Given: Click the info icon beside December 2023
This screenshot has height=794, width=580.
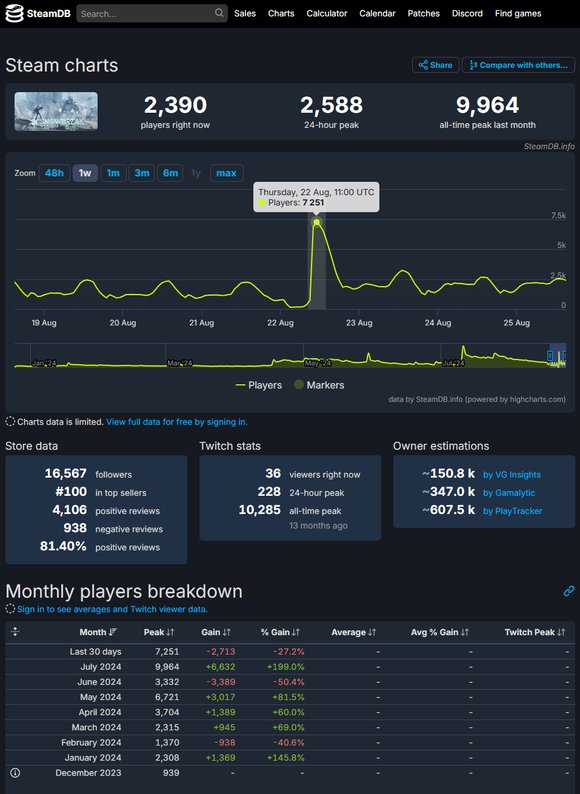Looking at the screenshot, I should point(15,773).
